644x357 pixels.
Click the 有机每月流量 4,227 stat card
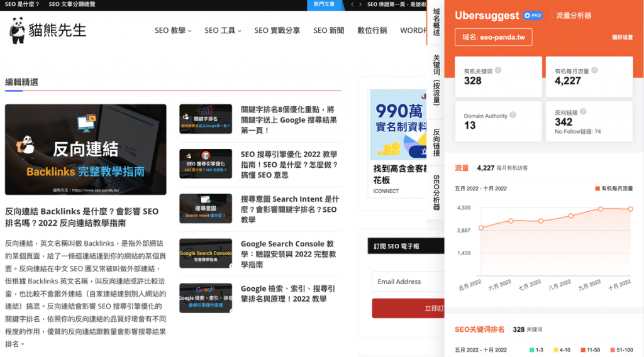click(589, 77)
